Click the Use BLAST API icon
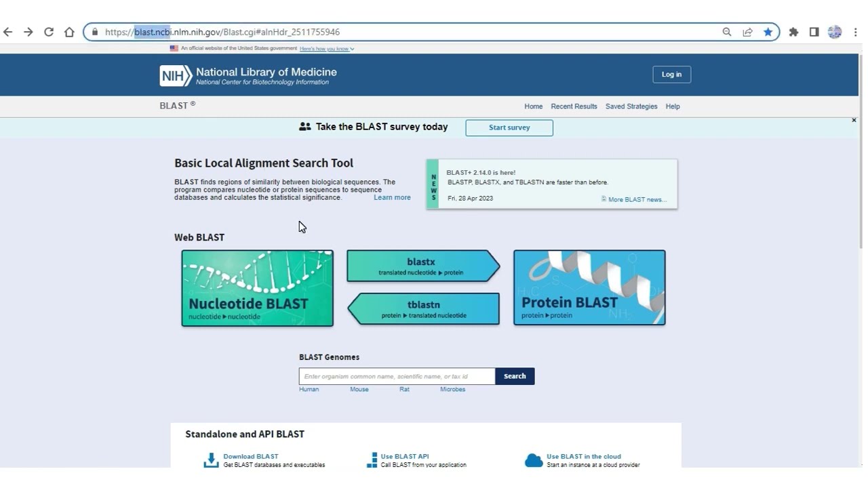The height and width of the screenshot is (488, 868). click(372, 460)
